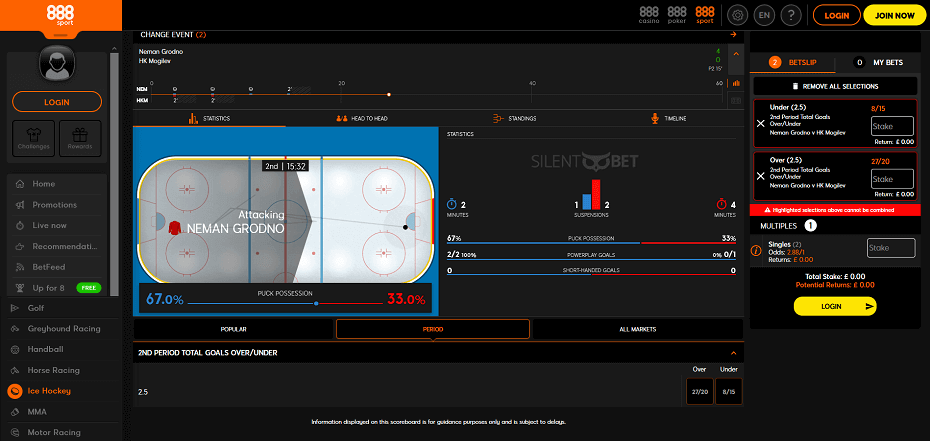Click the Multiples header
Image resolution: width=930 pixels, height=441 pixels.
click(x=835, y=226)
